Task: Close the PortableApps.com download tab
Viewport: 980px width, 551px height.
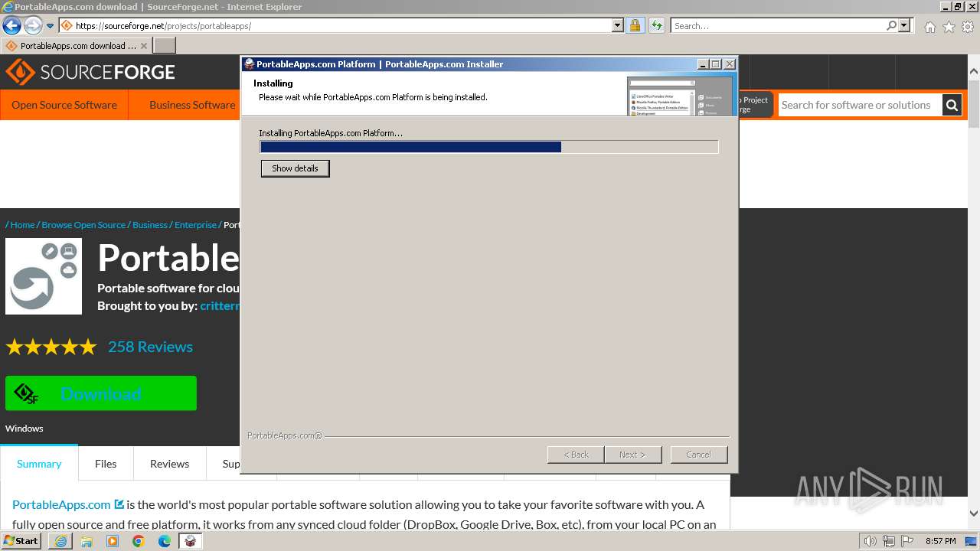Action: [144, 46]
